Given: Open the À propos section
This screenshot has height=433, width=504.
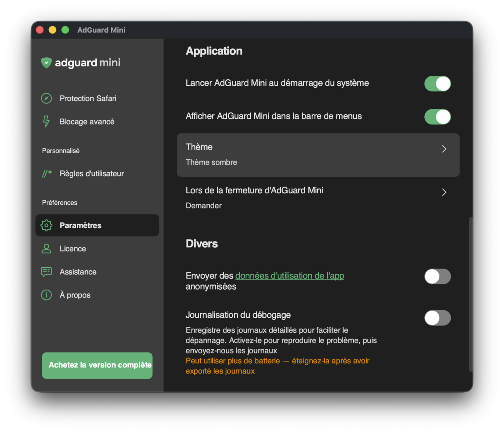Looking at the screenshot, I should pos(74,295).
